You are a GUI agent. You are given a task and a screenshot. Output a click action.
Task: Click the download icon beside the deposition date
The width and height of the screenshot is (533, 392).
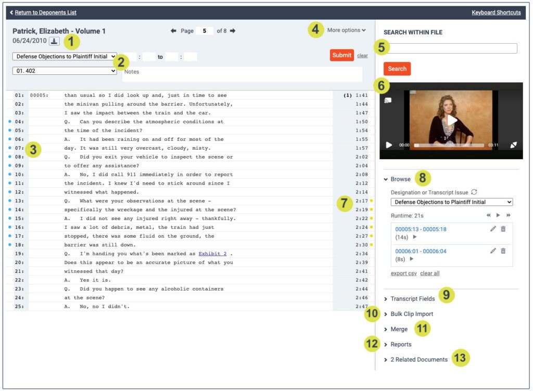click(54, 41)
